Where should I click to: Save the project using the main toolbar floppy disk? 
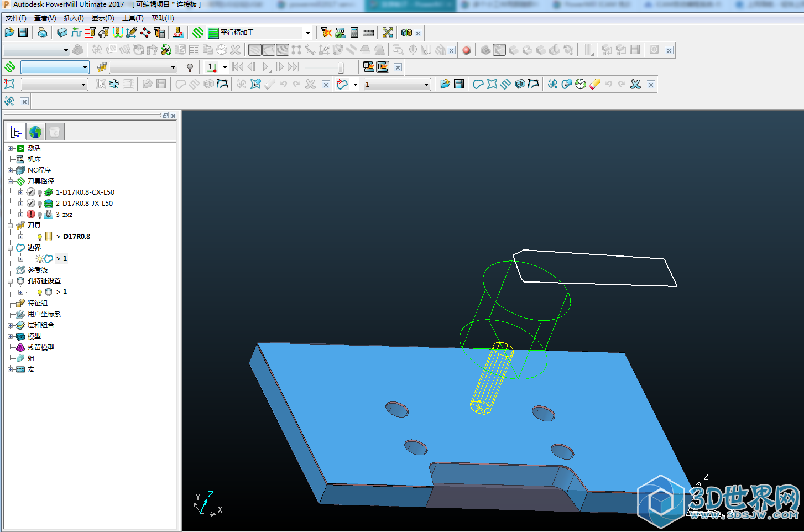tap(23, 33)
